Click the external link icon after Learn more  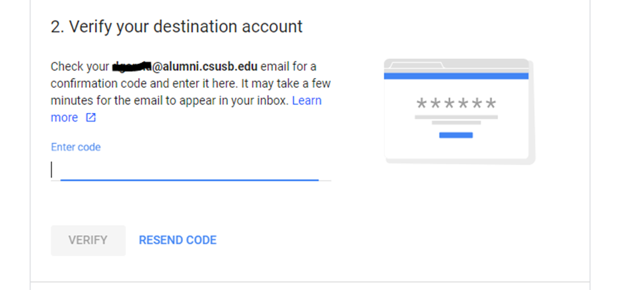click(x=91, y=118)
